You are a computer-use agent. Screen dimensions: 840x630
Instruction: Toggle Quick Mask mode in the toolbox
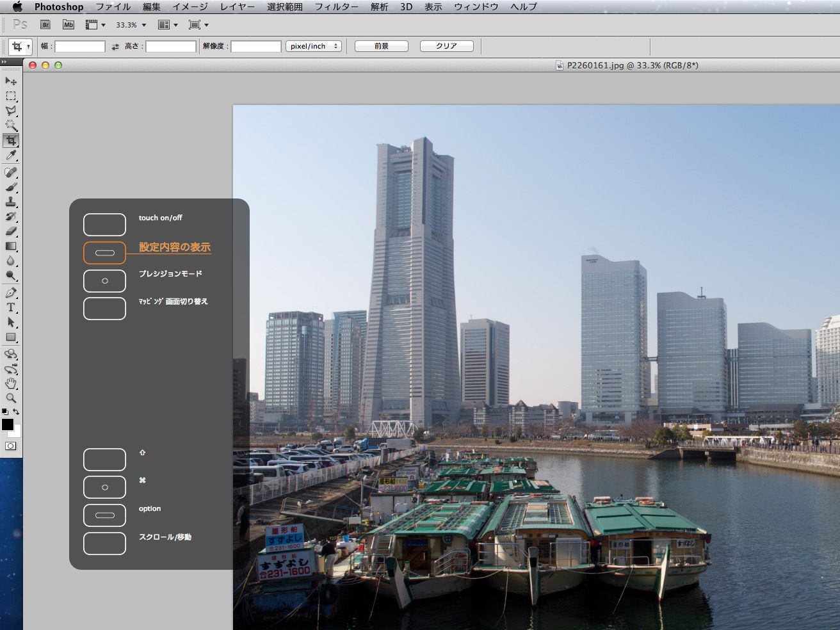tap(11, 446)
